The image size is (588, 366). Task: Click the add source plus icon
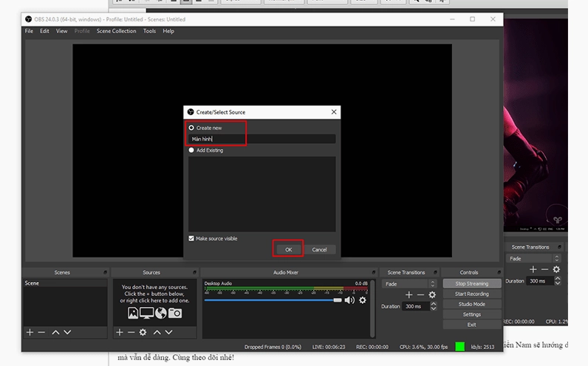pyautogui.click(x=119, y=333)
